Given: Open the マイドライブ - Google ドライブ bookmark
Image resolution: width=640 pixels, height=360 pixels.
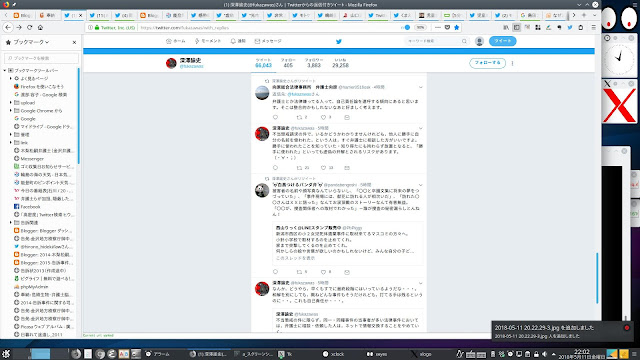Looking at the screenshot, I should [x=44, y=127].
